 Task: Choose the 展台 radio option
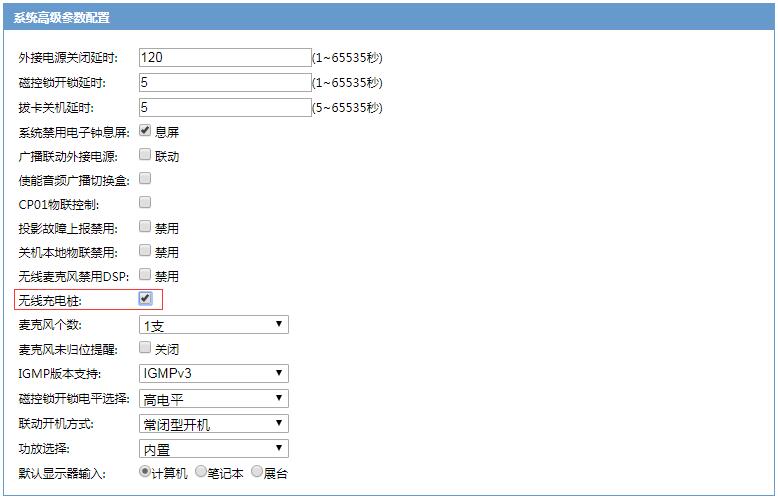tap(258, 472)
